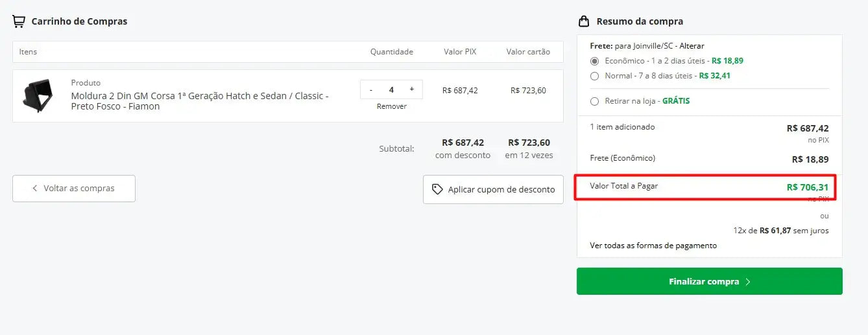
Task: Click the R$ 706,31 total amount
Action: [807, 187]
